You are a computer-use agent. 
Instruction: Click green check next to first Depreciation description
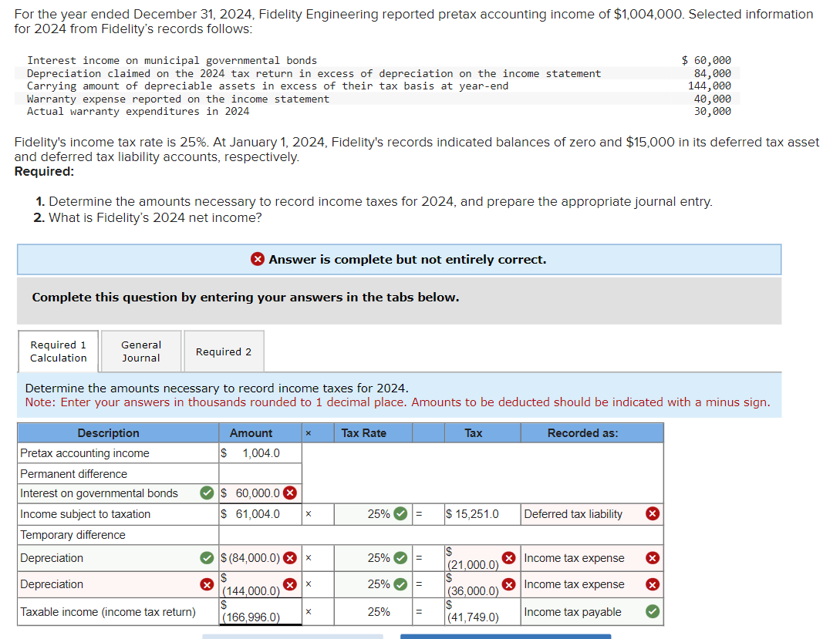207,558
